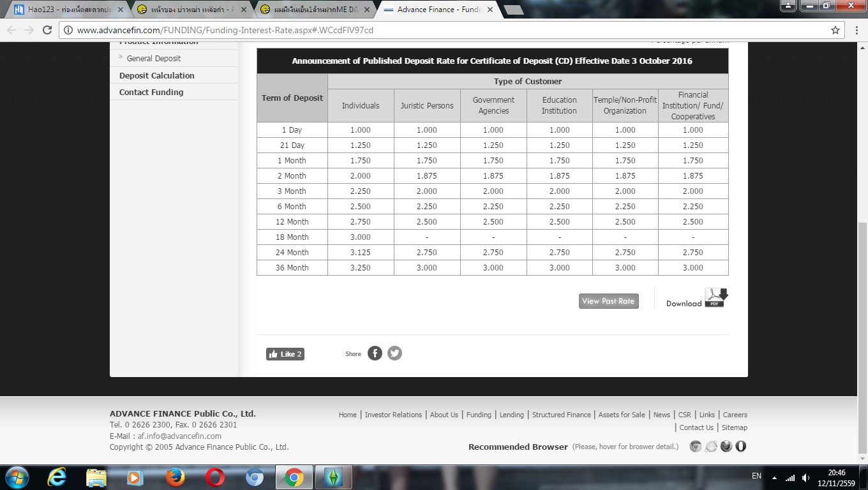Open the Windows Start menu
Screen dimensions: 868x490
point(16,477)
